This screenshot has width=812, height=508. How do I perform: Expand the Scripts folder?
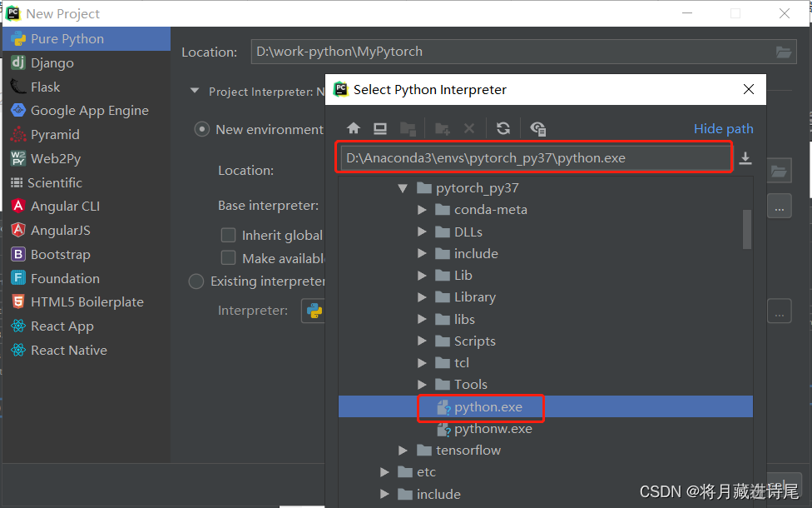[422, 341]
